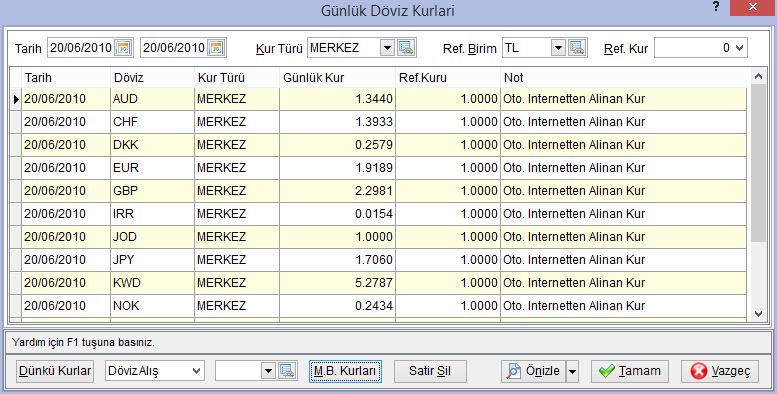Select the IRR currency cell

[153, 214]
